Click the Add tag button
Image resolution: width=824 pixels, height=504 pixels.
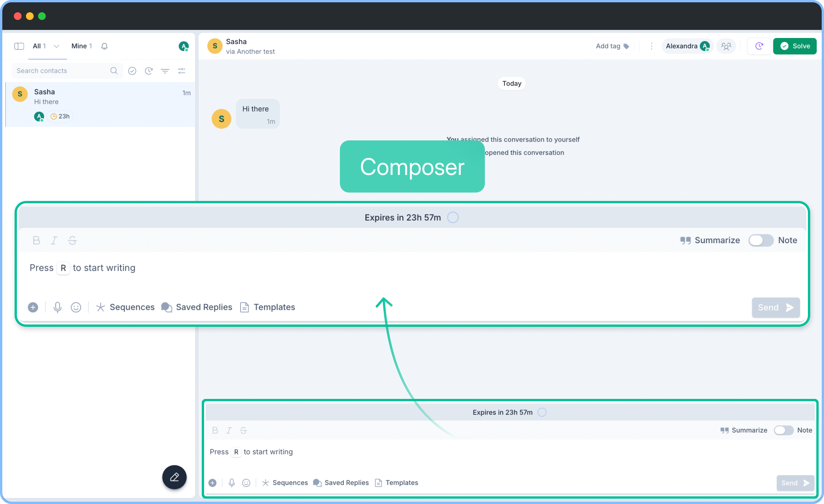612,46
